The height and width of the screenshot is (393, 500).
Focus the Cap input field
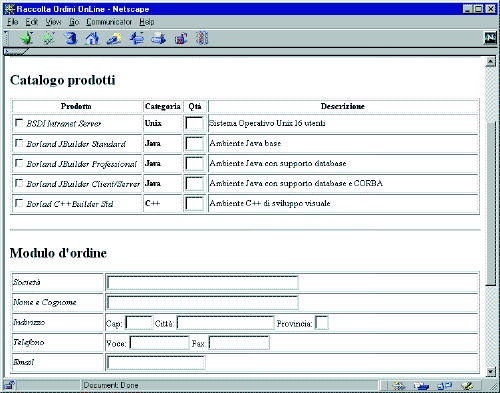click(x=139, y=323)
